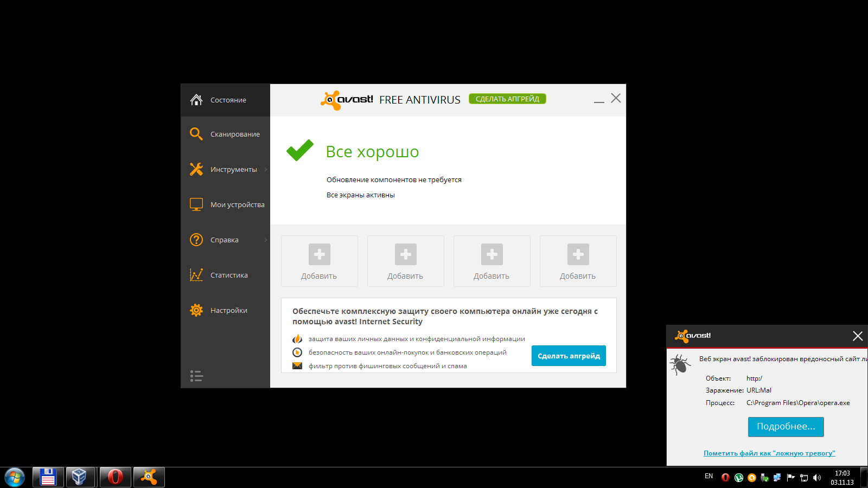The width and height of the screenshot is (868, 488).
Task: Open Action Center flag icon
Action: click(x=790, y=478)
